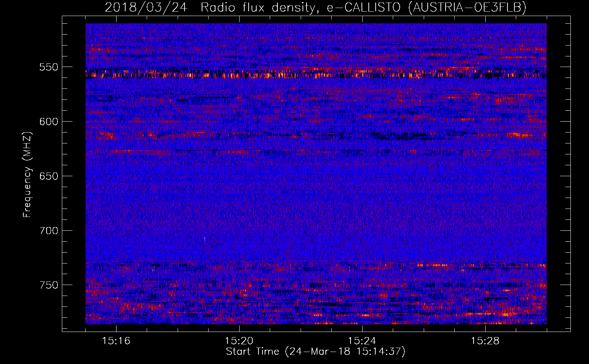Click the 15:20 time axis label

(239, 341)
